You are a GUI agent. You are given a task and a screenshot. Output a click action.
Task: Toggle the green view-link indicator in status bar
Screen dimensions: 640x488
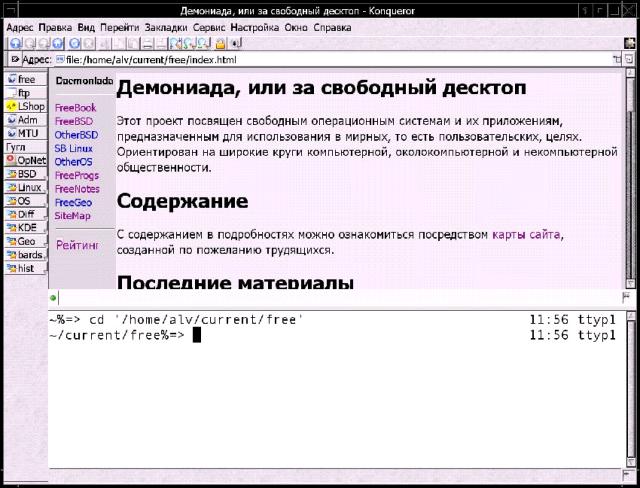click(x=53, y=298)
